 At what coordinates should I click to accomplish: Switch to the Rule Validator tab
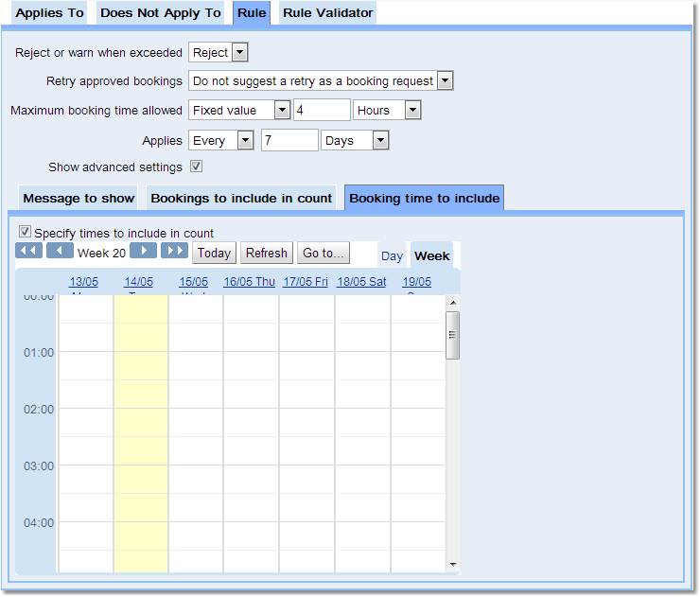tap(327, 13)
